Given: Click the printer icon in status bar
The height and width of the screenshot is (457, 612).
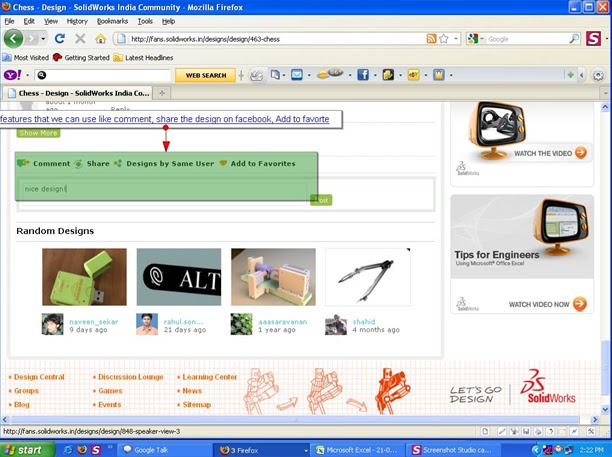Looking at the screenshot, I should [538, 431].
